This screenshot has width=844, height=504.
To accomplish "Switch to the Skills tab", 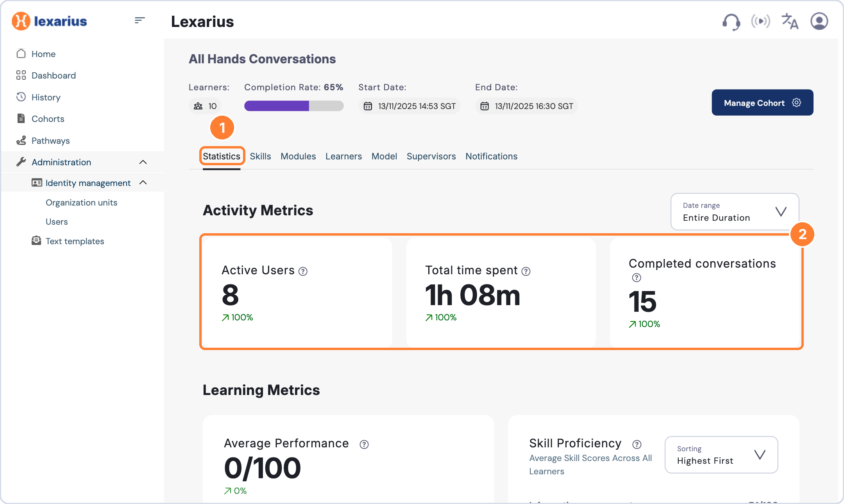I will point(260,156).
